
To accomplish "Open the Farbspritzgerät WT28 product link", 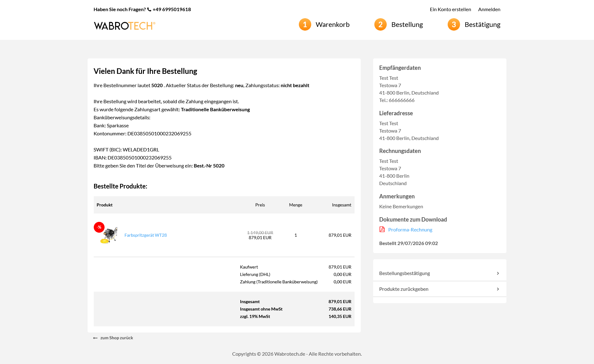I will pyautogui.click(x=145, y=235).
